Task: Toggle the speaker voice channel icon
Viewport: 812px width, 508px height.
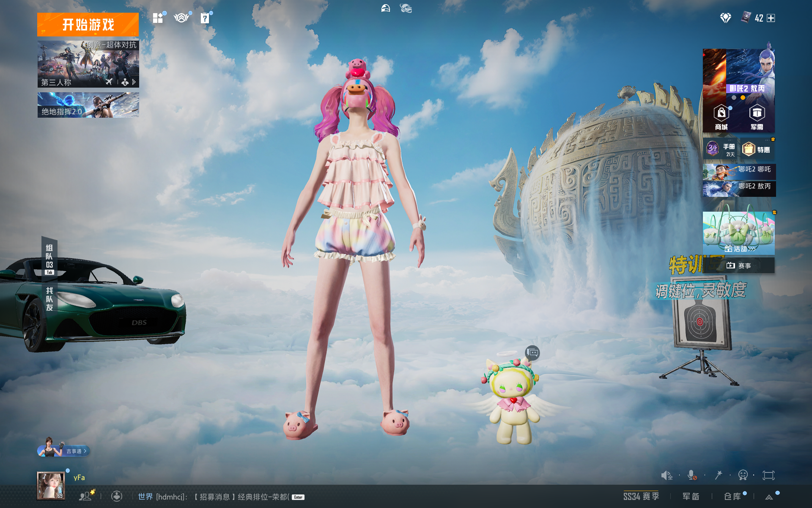Action: tap(667, 475)
